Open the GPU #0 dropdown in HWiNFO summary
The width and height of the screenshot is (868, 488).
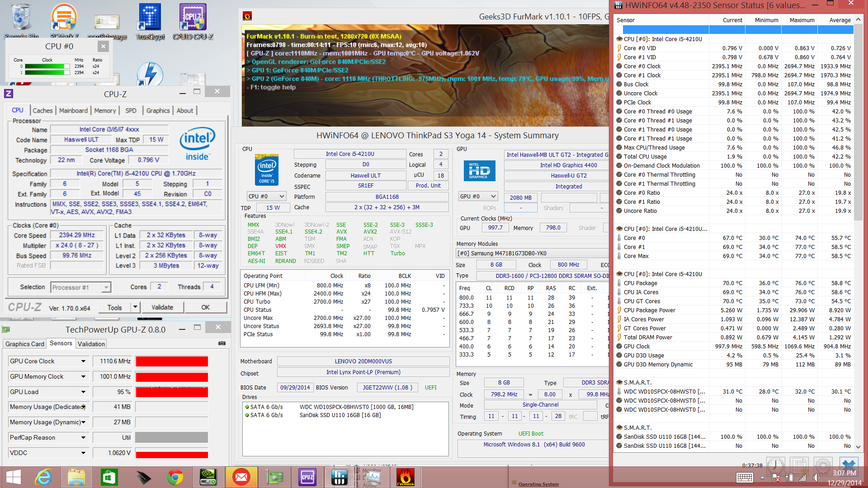pos(478,197)
